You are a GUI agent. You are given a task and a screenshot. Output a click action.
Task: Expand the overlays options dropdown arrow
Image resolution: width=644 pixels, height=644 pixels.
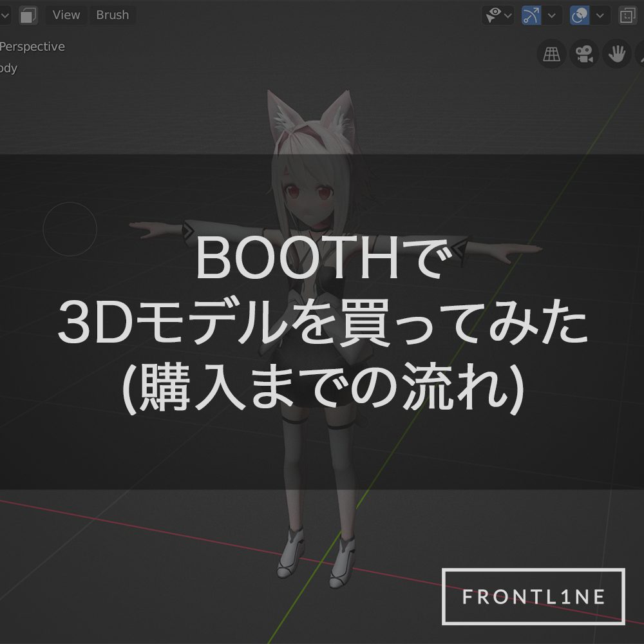click(600, 15)
